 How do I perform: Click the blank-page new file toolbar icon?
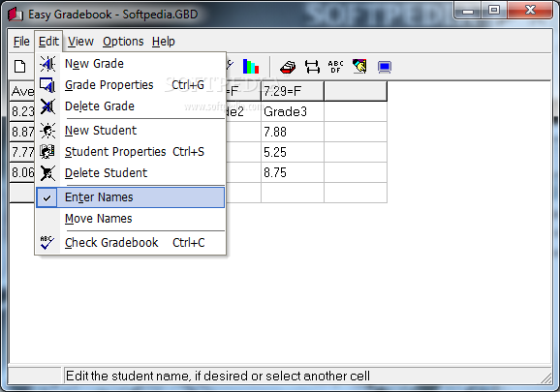point(20,67)
